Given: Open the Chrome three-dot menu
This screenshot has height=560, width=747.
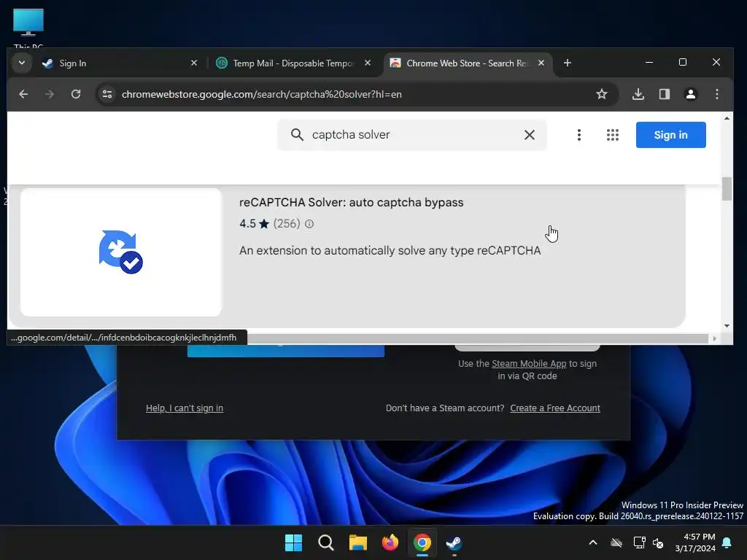Looking at the screenshot, I should pyautogui.click(x=716, y=94).
